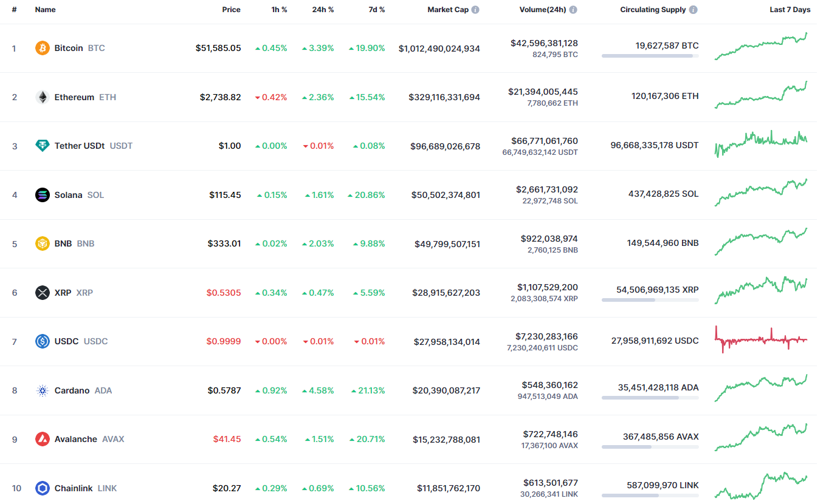Click Ethereum 1h change 0.42%

271,97
